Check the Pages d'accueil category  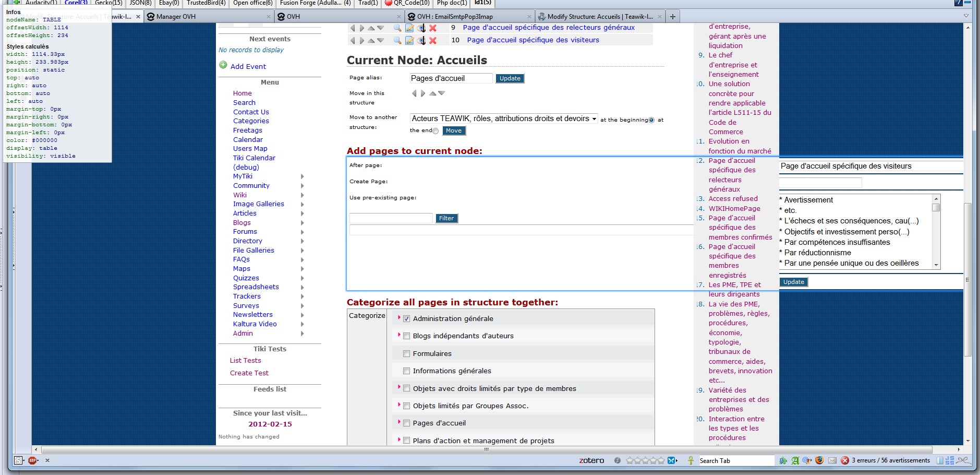pyautogui.click(x=407, y=423)
